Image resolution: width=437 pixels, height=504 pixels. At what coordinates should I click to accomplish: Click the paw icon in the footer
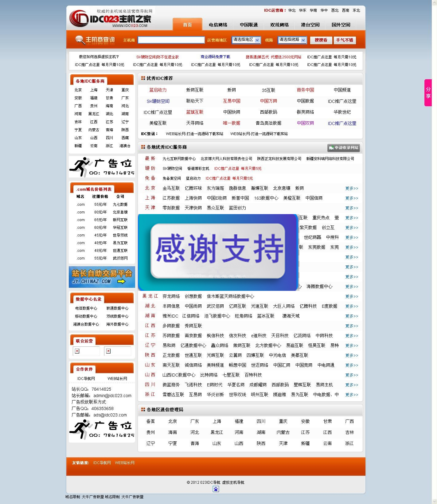point(216,489)
